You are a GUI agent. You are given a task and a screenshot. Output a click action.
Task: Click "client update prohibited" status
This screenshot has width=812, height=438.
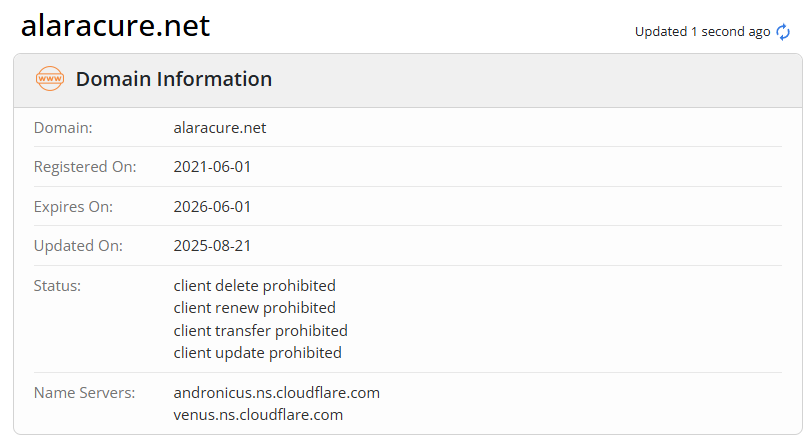257,352
